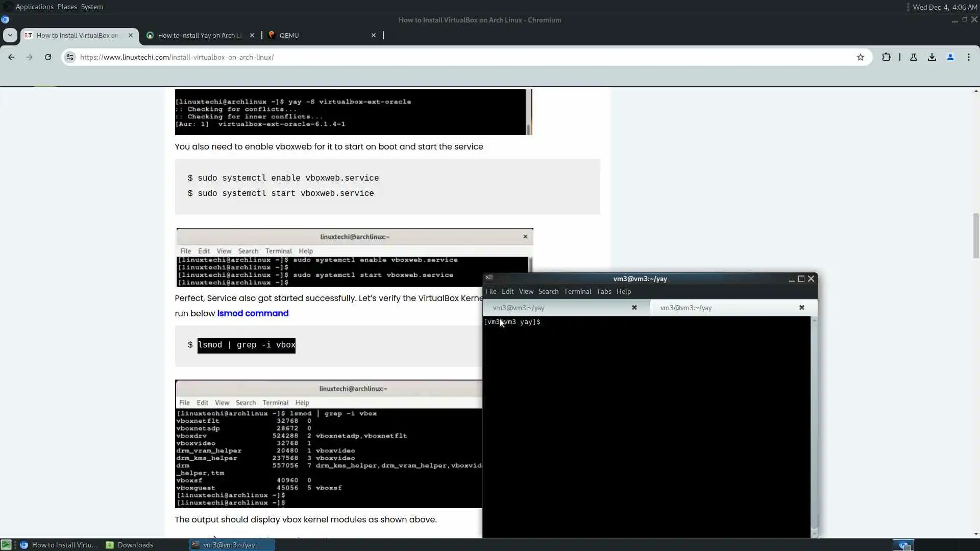Open Chrome Labs flask icon
The image size is (980, 551).
pos(913,57)
